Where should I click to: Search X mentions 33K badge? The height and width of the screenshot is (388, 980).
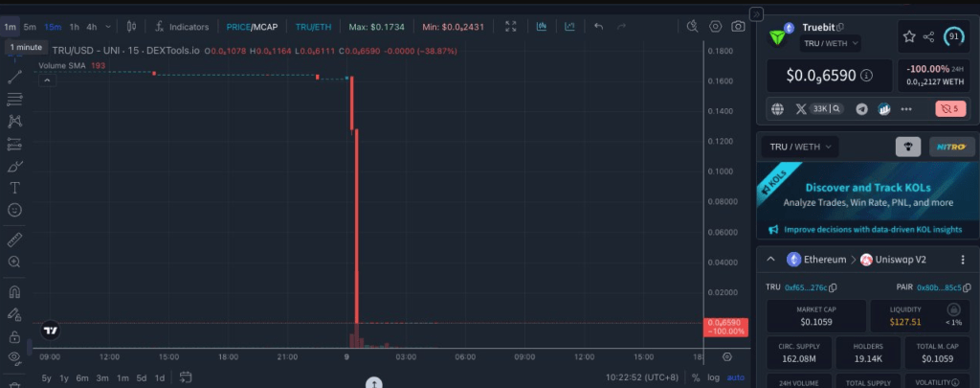(827, 109)
